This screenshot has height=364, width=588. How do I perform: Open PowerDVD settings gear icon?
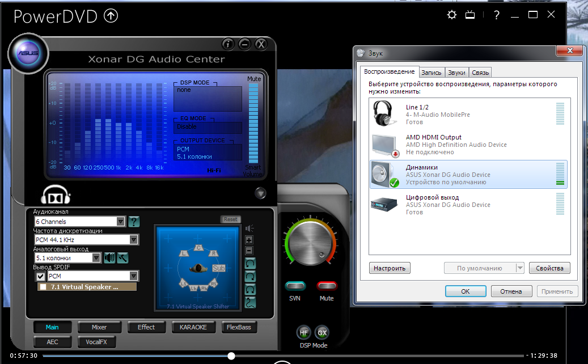[x=451, y=15]
